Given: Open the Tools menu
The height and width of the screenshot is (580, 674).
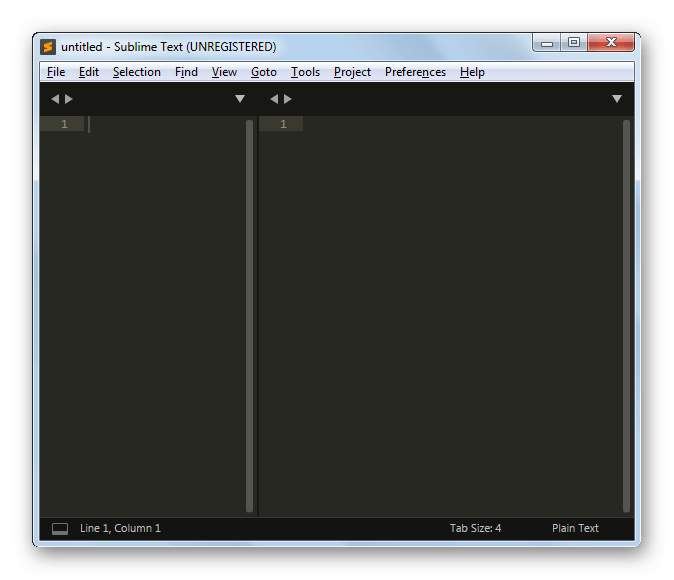Looking at the screenshot, I should tap(305, 72).
